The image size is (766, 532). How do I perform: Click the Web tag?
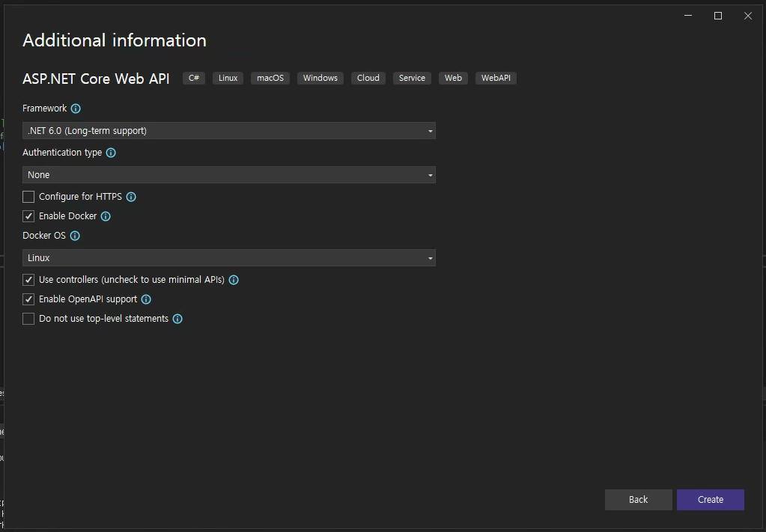(453, 78)
